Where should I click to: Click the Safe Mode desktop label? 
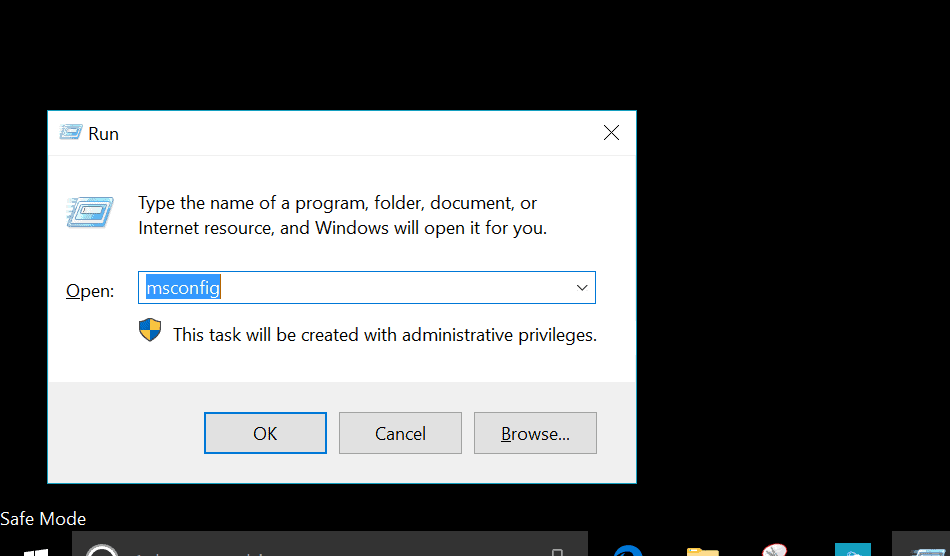43,519
